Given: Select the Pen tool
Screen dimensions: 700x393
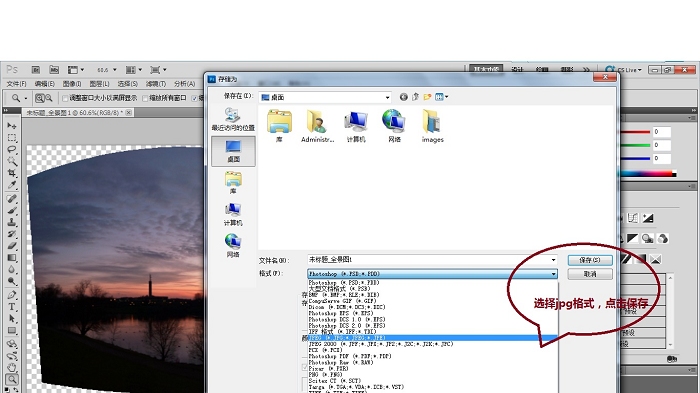Looking at the screenshot, I should click(x=12, y=295).
